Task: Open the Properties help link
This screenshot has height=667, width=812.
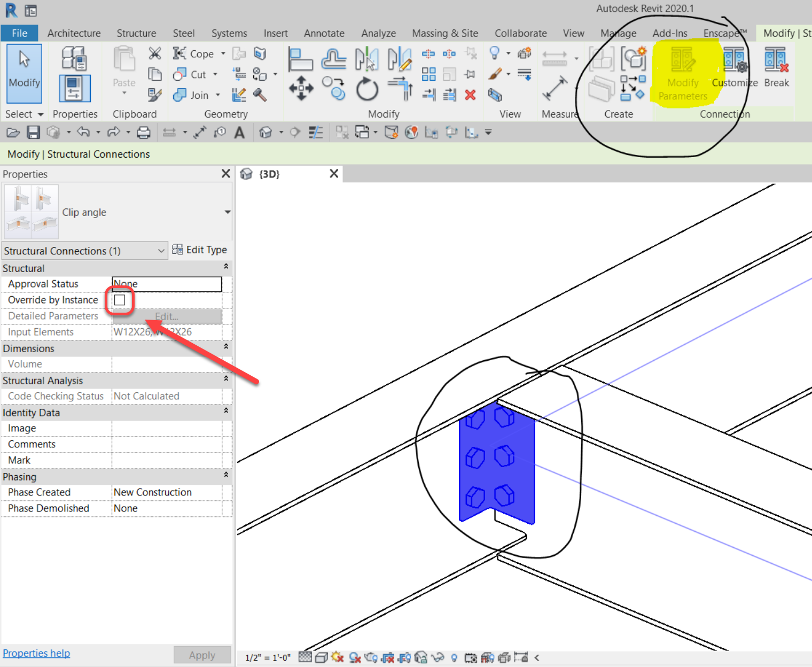Action: (36, 653)
